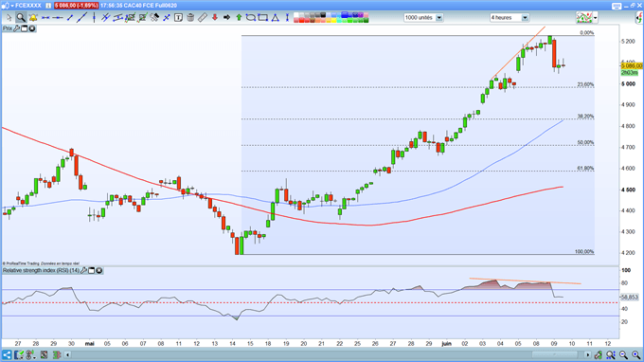Remove the RSI indicator panel
The image size is (644, 362).
pos(99,270)
